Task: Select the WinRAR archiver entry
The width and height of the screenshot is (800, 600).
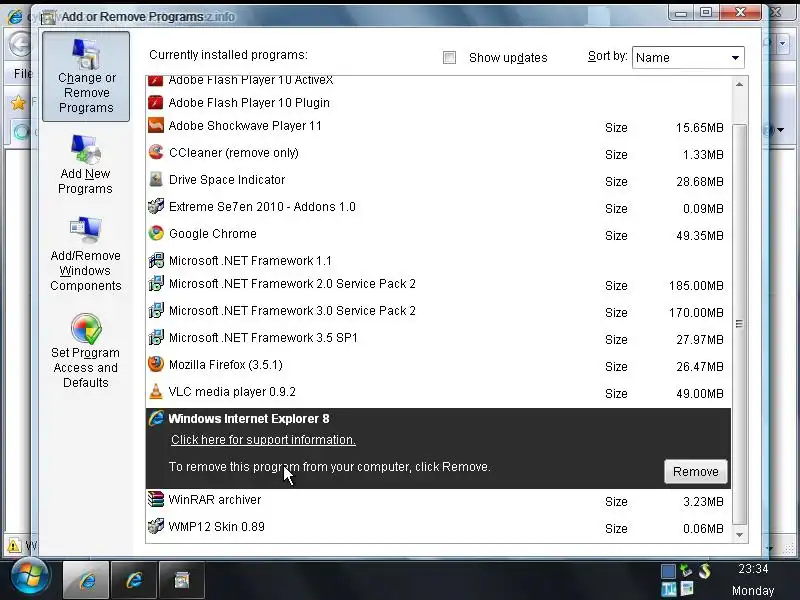Action: coord(438,501)
